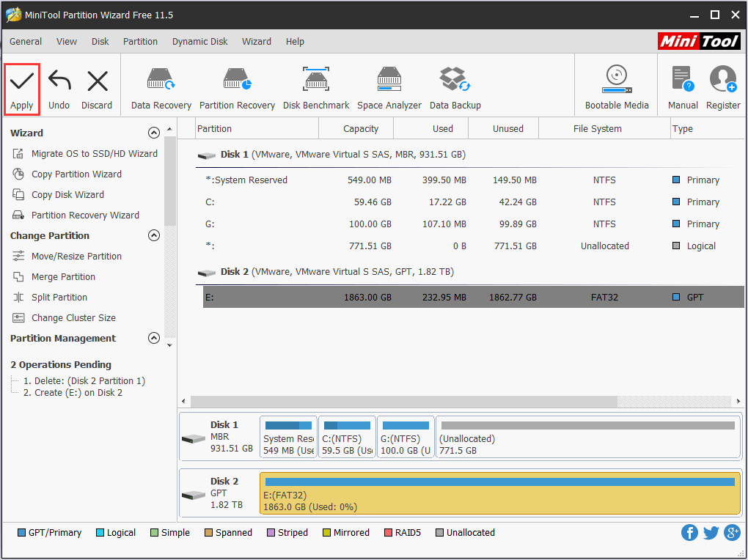Undo the last pending operation
The image size is (748, 560).
(59, 89)
